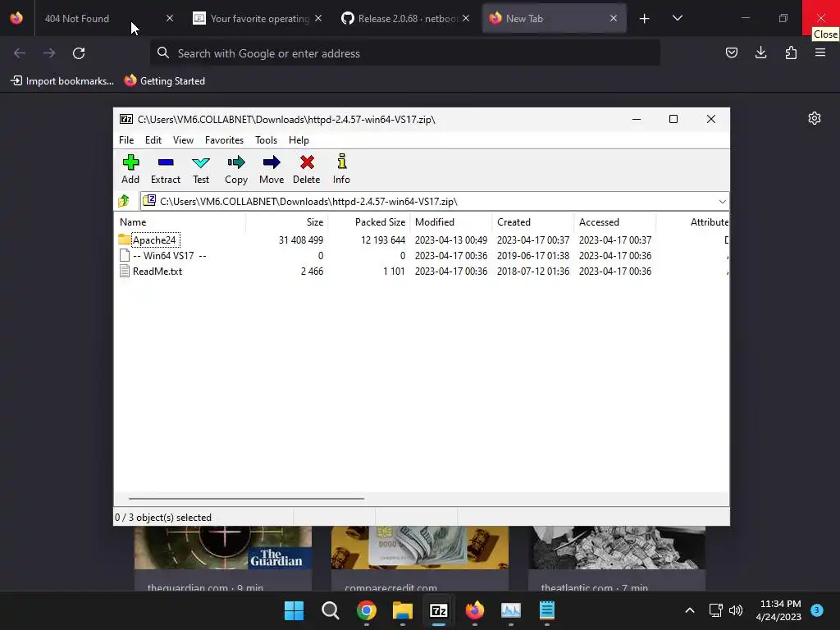Select the Copy toolbar button
This screenshot has width=840, height=630.
236,169
